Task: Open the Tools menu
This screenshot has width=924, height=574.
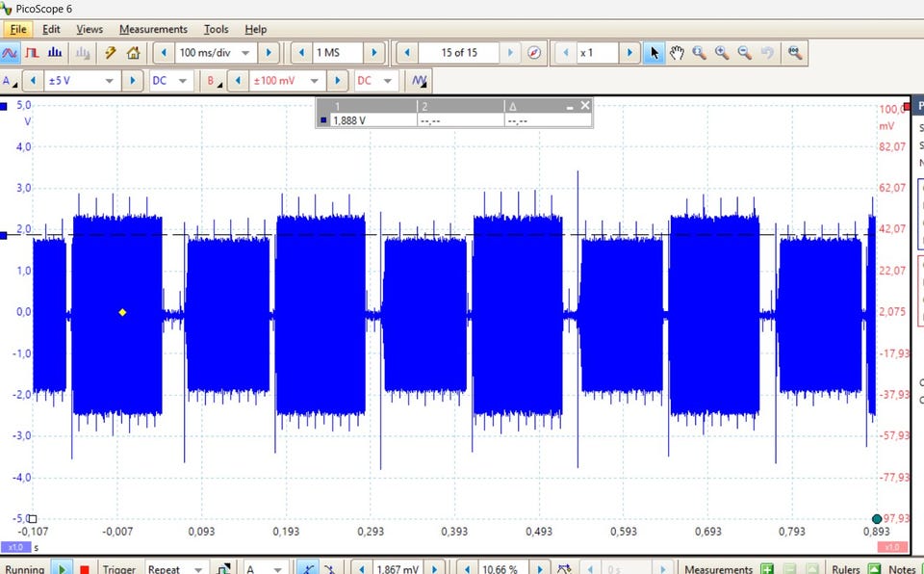Action: [x=216, y=30]
